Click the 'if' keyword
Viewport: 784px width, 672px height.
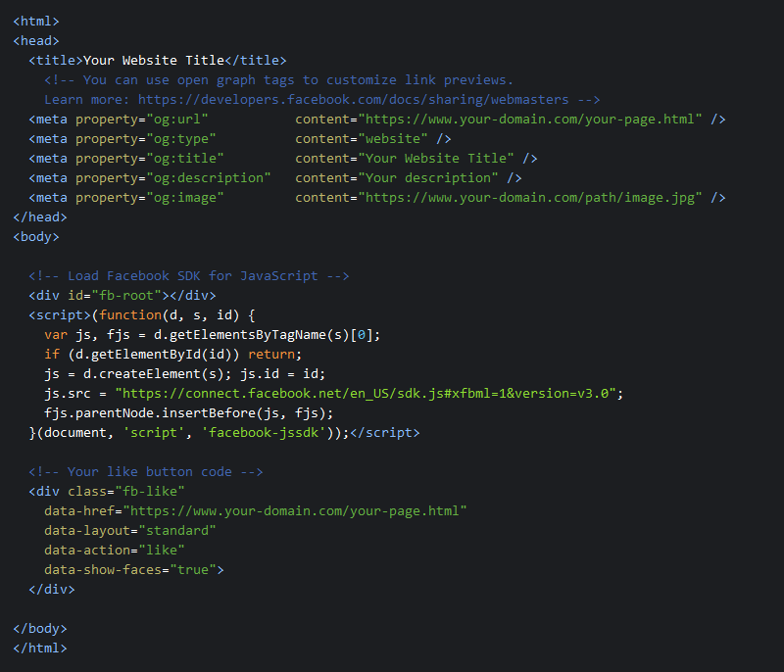point(52,355)
